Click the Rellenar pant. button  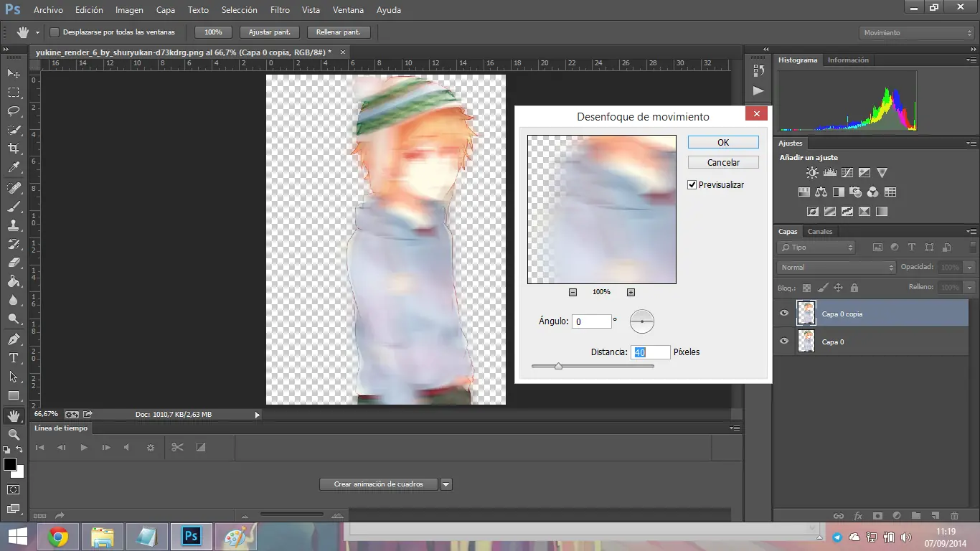[x=339, y=32]
